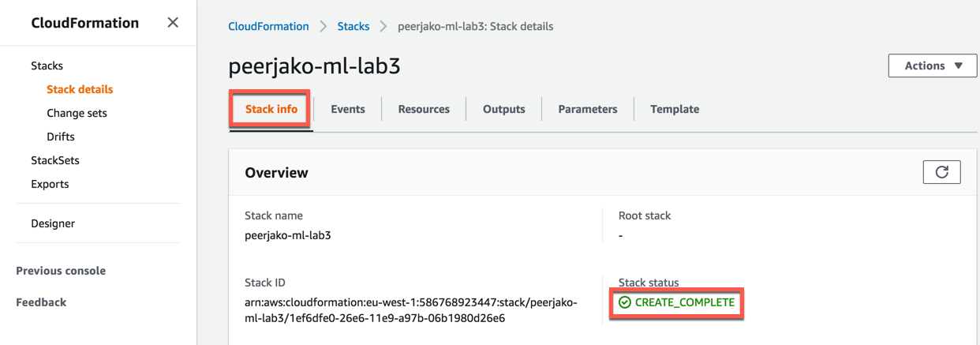The image size is (980, 345).
Task: Click the Stack status label
Action: click(649, 283)
